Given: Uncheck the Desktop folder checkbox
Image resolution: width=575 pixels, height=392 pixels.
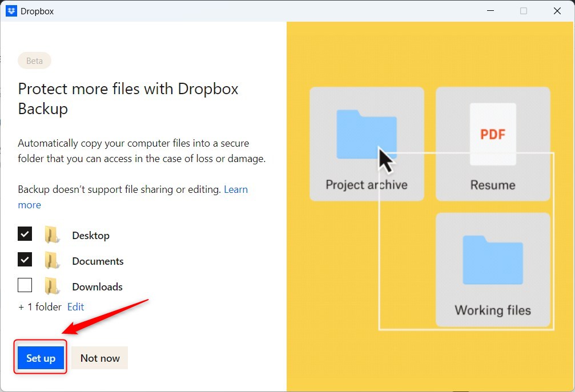Looking at the screenshot, I should pyautogui.click(x=25, y=234).
